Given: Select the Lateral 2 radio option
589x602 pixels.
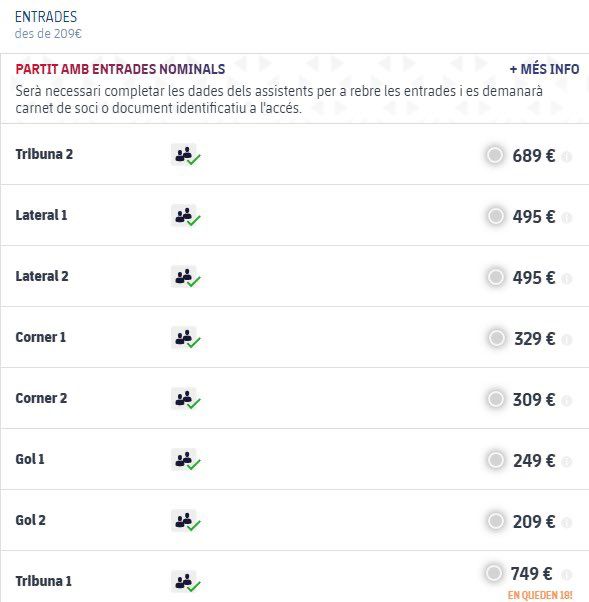Looking at the screenshot, I should click(x=495, y=277).
